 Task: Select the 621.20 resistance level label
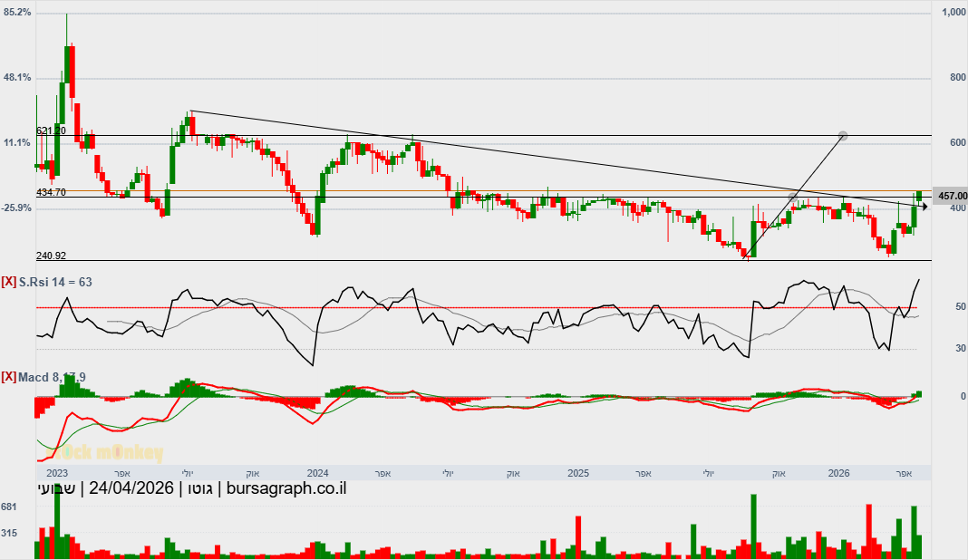pyautogui.click(x=52, y=130)
